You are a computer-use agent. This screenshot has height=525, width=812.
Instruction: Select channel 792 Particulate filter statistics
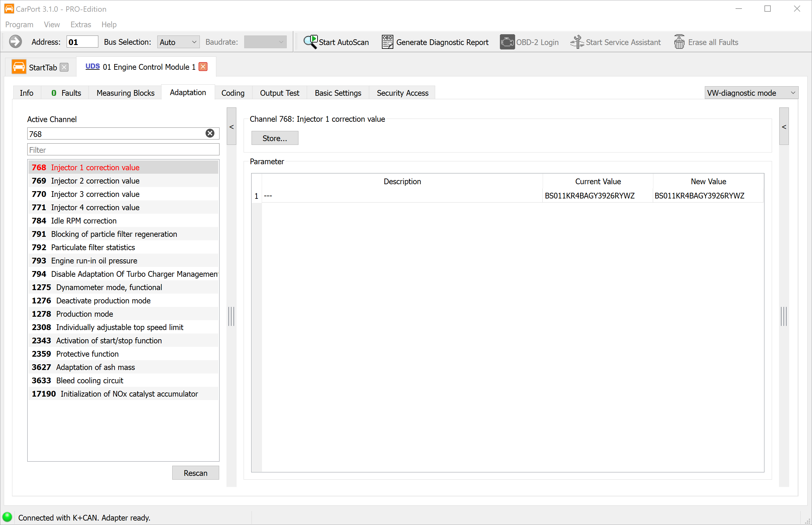123,247
